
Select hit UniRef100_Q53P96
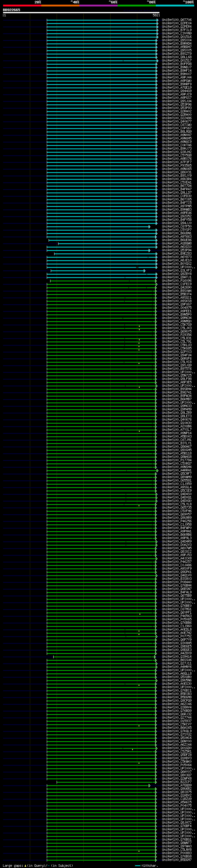pyautogui.click(x=177, y=104)
